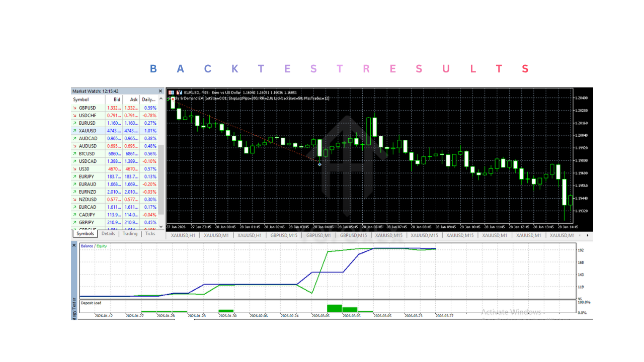Open the Ticks tab in Market Watch
Screen dimensions: 644x362
coord(150,233)
